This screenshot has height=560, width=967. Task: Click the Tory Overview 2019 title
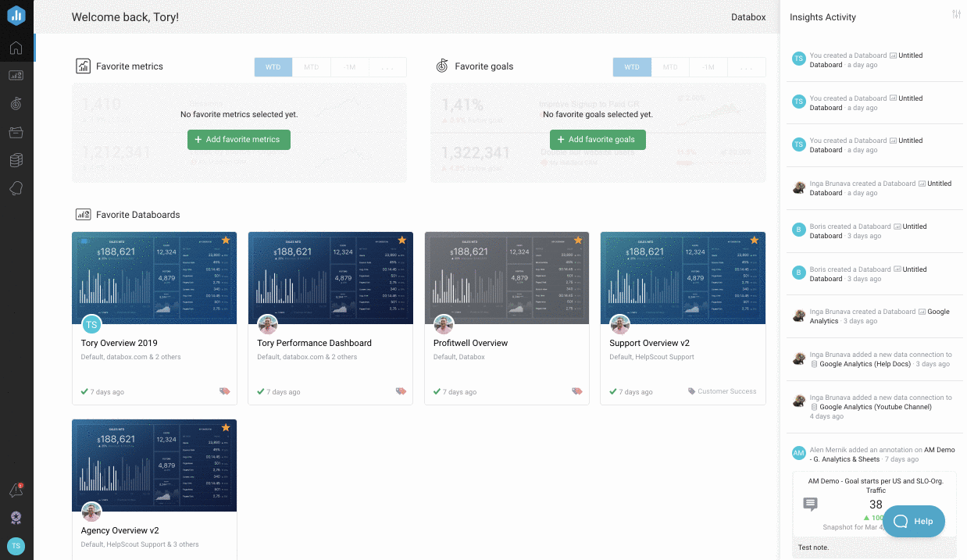pyautogui.click(x=120, y=343)
